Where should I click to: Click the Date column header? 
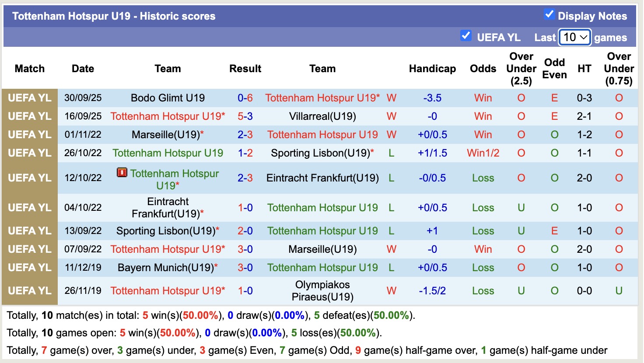click(x=83, y=69)
